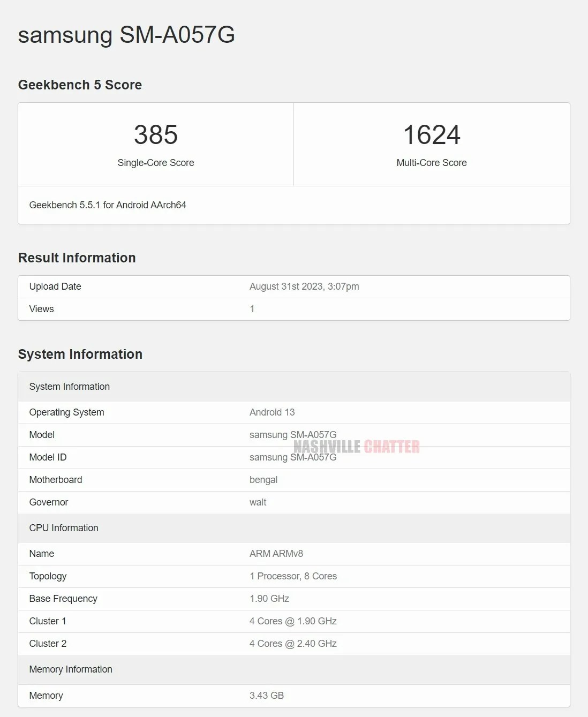Select the Base Frequency 1.90 GHz value

(269, 599)
